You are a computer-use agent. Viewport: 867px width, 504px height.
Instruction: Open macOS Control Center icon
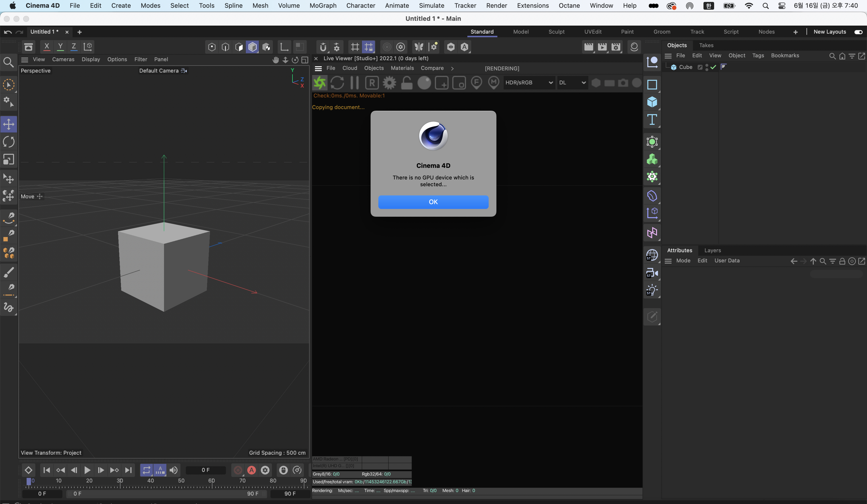click(x=782, y=6)
